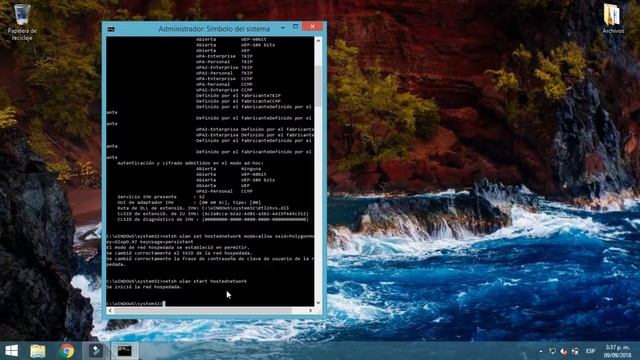
Task: Open the taskbar clock and date
Action: 618,351
